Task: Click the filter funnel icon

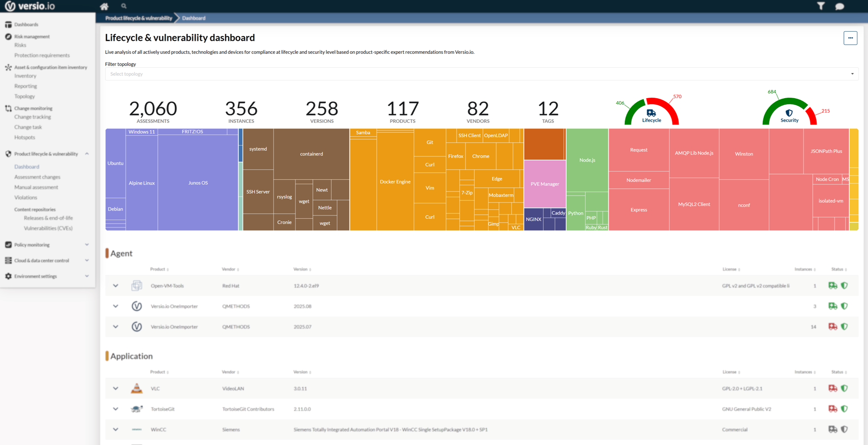Action: click(821, 6)
